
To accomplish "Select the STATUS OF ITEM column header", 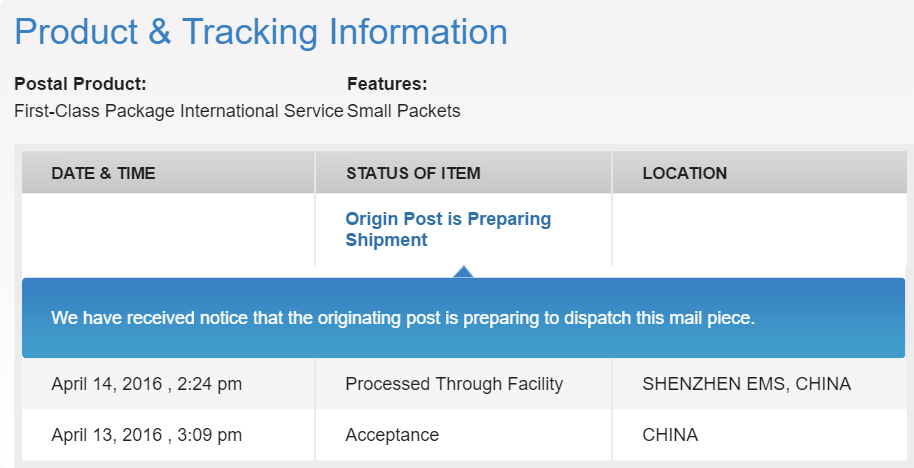I will coord(413,173).
